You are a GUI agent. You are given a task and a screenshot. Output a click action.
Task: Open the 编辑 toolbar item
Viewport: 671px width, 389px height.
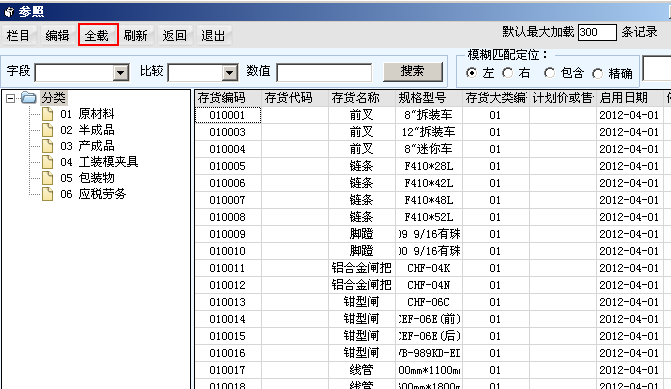click(57, 35)
